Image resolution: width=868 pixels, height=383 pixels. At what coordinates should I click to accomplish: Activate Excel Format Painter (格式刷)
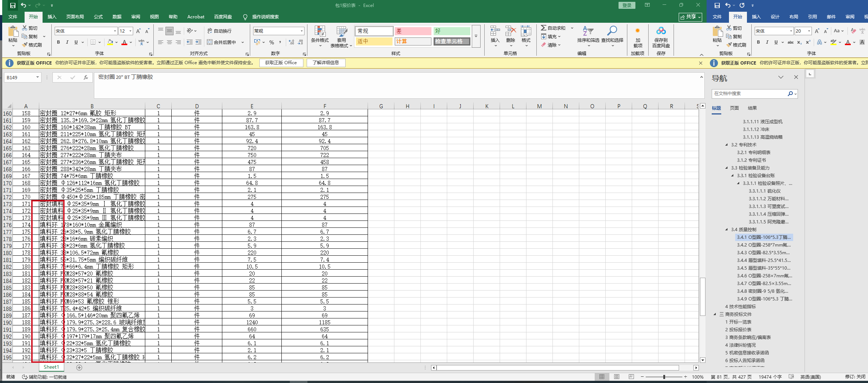(32, 45)
